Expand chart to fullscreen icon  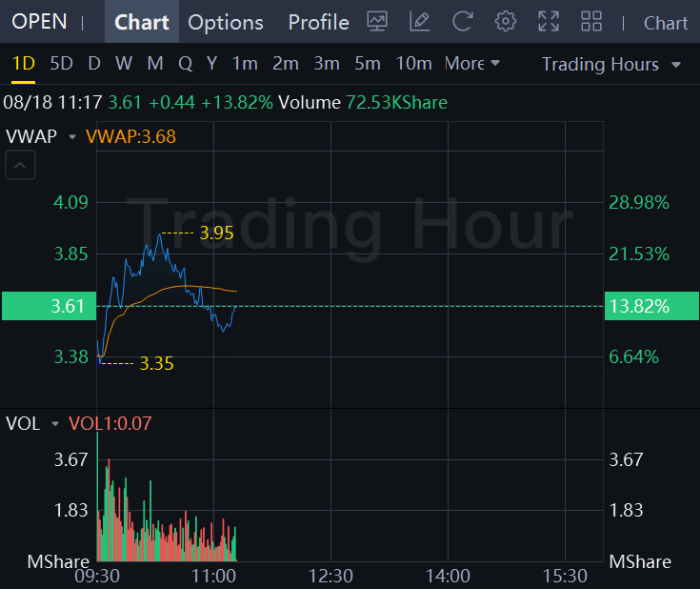pyautogui.click(x=549, y=22)
